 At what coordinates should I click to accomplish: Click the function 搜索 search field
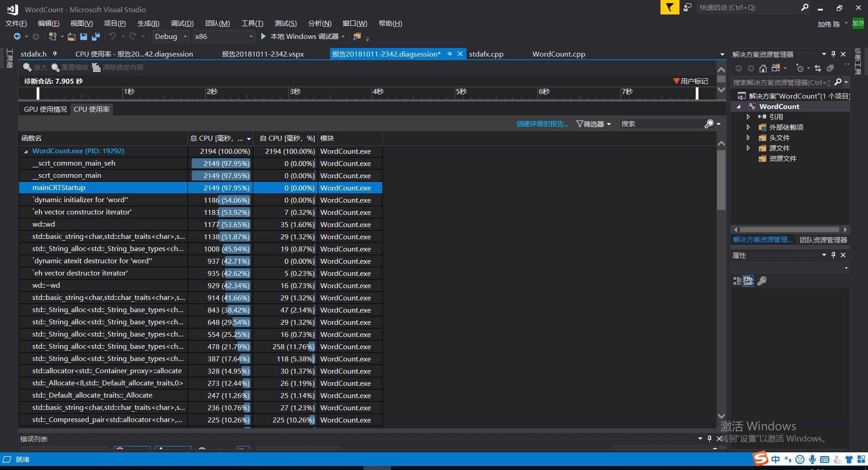coord(661,124)
